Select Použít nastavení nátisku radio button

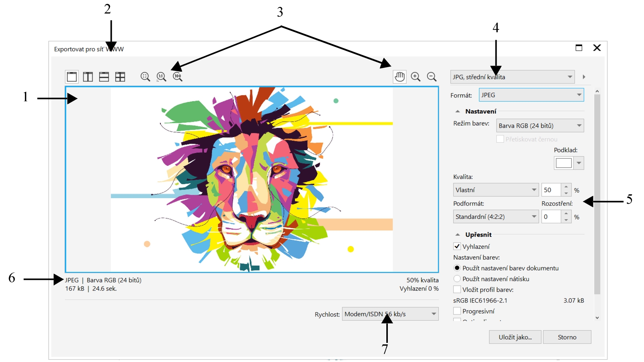click(457, 279)
